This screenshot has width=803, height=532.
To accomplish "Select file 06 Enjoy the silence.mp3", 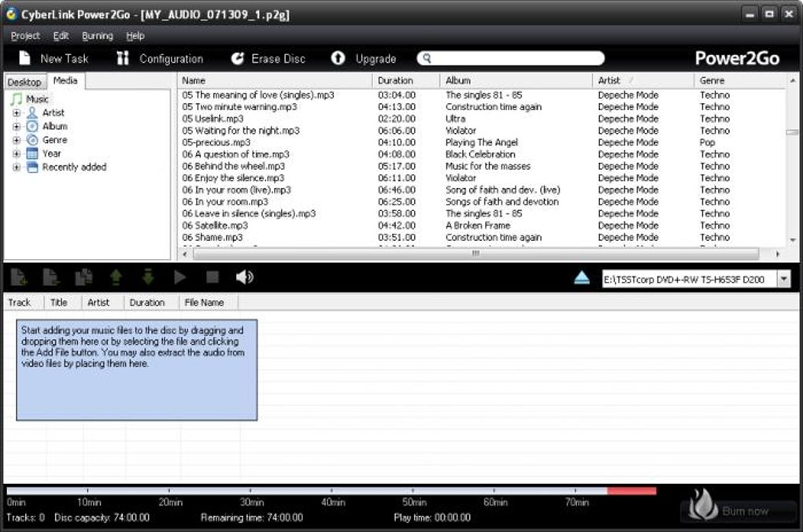I will pyautogui.click(x=233, y=178).
